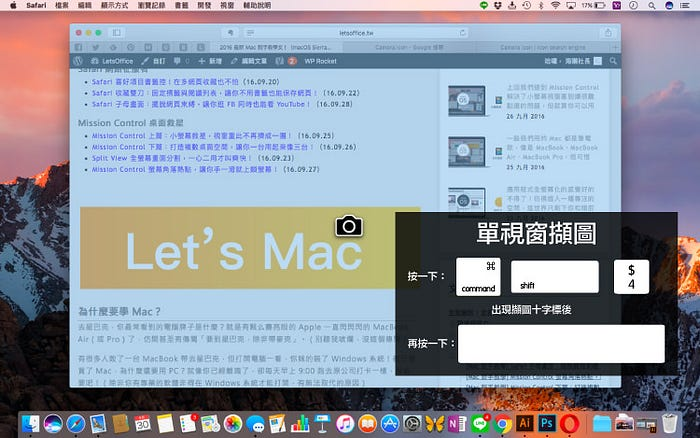Open iBooks in the Dock
Viewport: 700px width, 438px height.
coord(367,423)
